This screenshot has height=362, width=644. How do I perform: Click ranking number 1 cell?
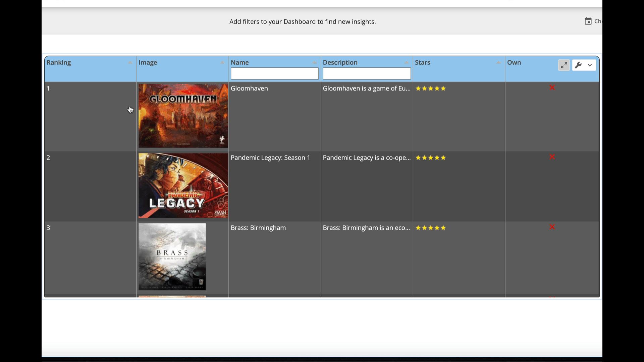(91, 116)
